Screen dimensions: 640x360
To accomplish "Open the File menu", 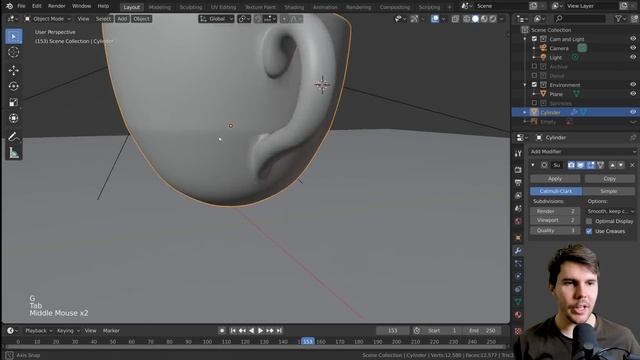I will [21, 6].
